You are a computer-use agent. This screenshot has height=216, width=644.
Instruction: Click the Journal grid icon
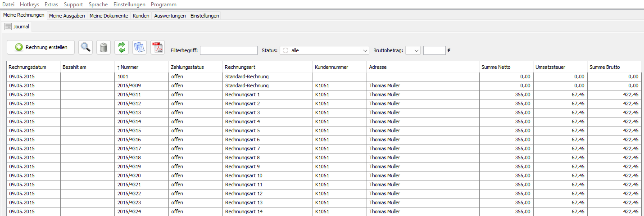[x=8, y=27]
